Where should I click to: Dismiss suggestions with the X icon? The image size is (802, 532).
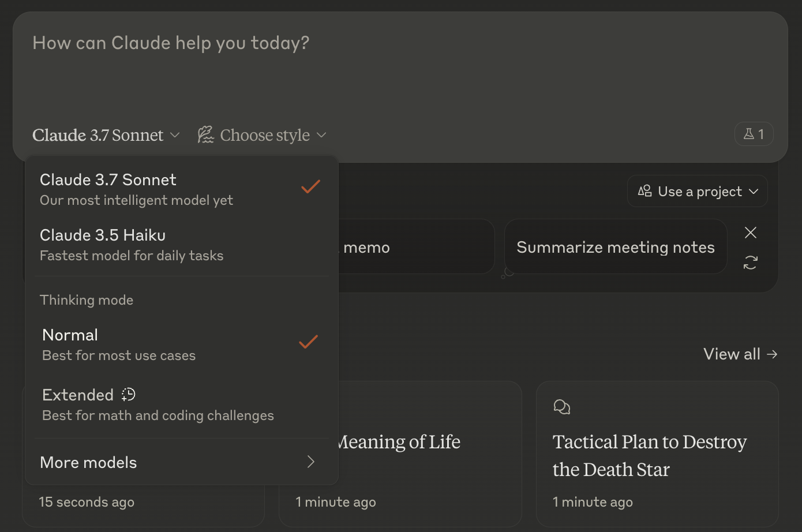click(750, 233)
